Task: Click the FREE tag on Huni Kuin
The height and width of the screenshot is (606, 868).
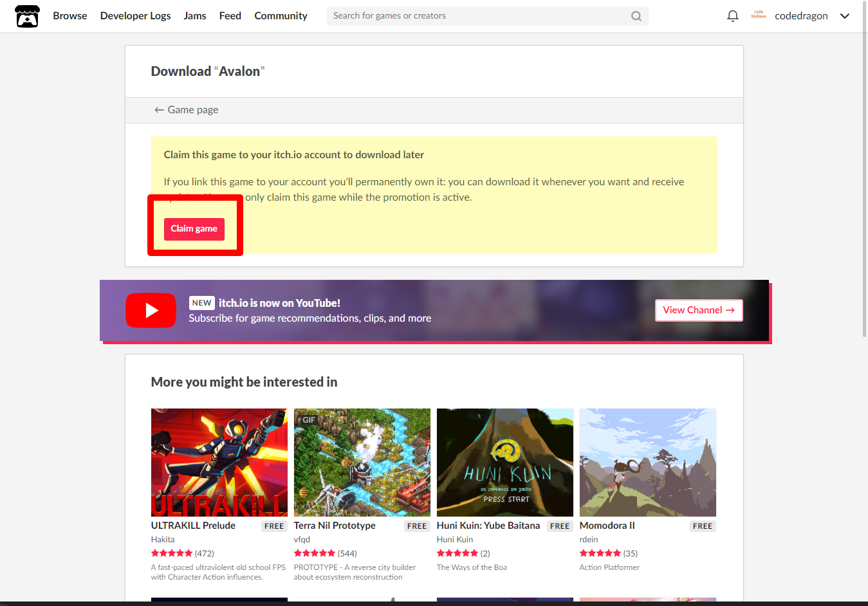Action: 560,526
